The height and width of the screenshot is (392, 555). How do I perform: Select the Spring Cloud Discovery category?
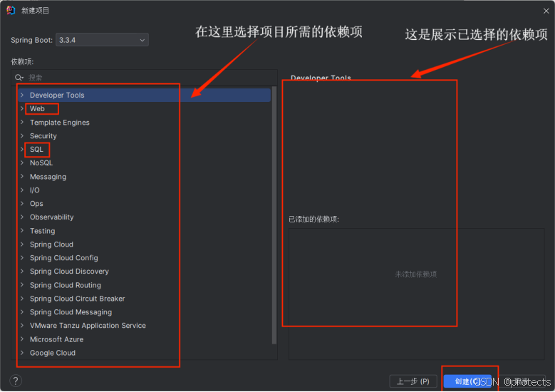point(69,272)
